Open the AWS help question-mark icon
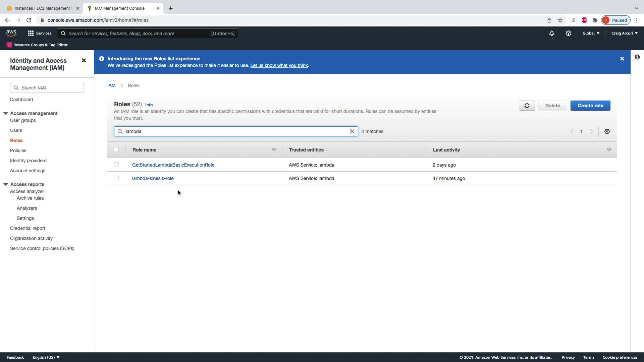This screenshot has height=362, width=644. pyautogui.click(x=568, y=33)
